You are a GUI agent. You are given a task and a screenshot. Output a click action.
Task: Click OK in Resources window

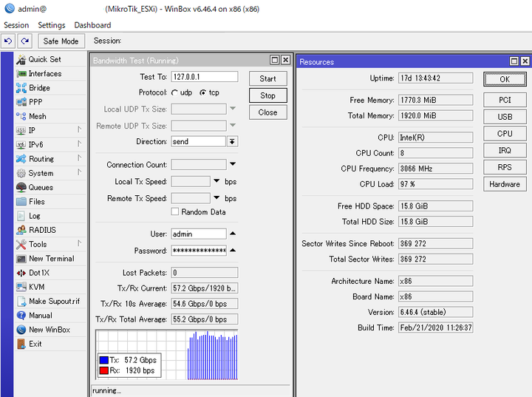coord(505,79)
